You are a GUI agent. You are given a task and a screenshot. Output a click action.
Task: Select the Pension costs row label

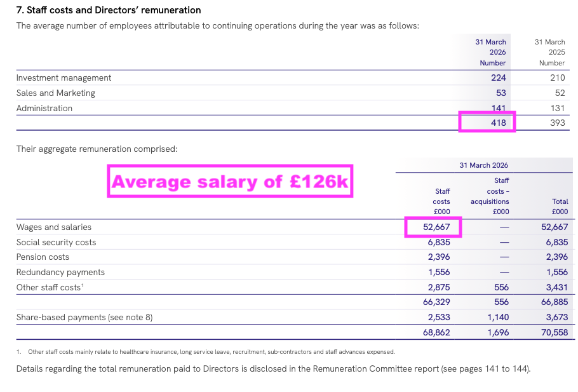[x=43, y=257]
